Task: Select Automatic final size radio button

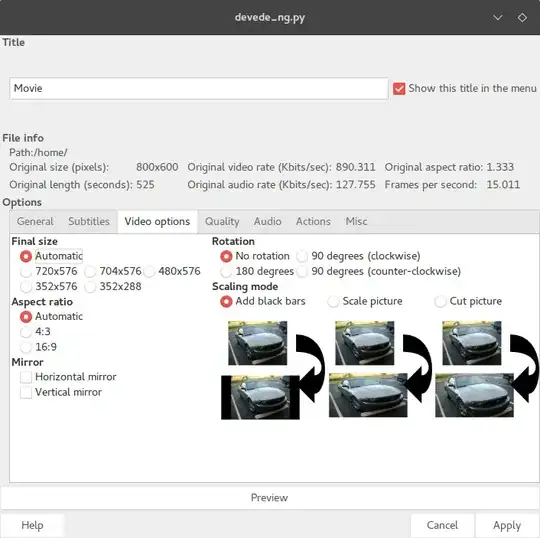Action: pyautogui.click(x=26, y=256)
